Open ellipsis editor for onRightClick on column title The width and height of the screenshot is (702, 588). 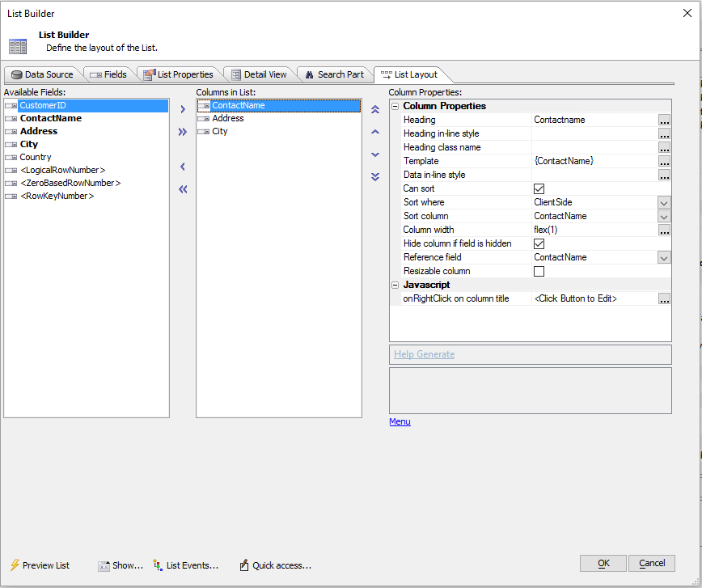click(x=665, y=298)
